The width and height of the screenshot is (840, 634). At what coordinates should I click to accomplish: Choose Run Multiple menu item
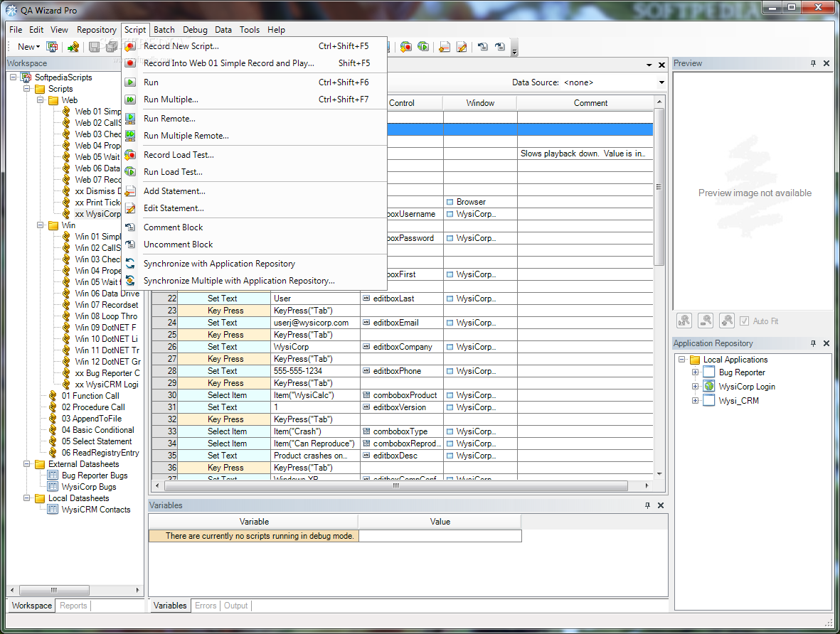click(x=255, y=99)
